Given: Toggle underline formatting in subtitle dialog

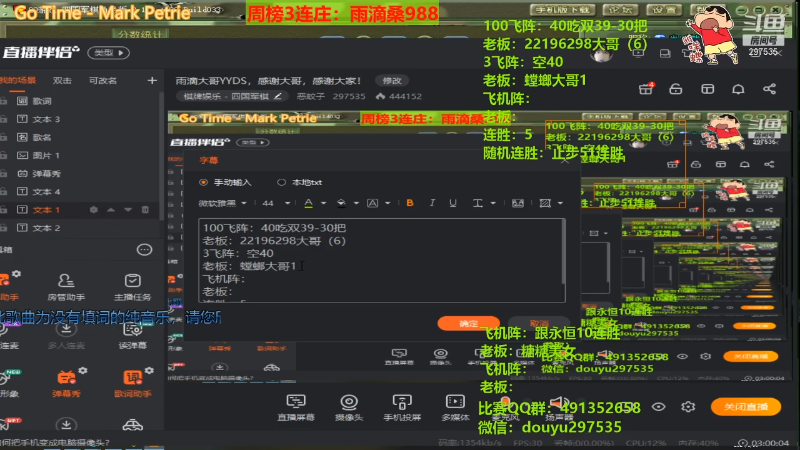Looking at the screenshot, I should (x=453, y=203).
